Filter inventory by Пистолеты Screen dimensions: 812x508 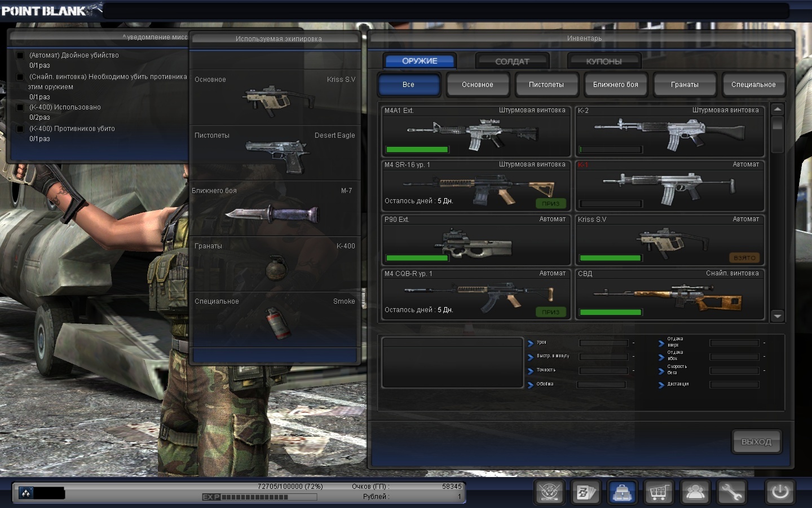coord(546,85)
